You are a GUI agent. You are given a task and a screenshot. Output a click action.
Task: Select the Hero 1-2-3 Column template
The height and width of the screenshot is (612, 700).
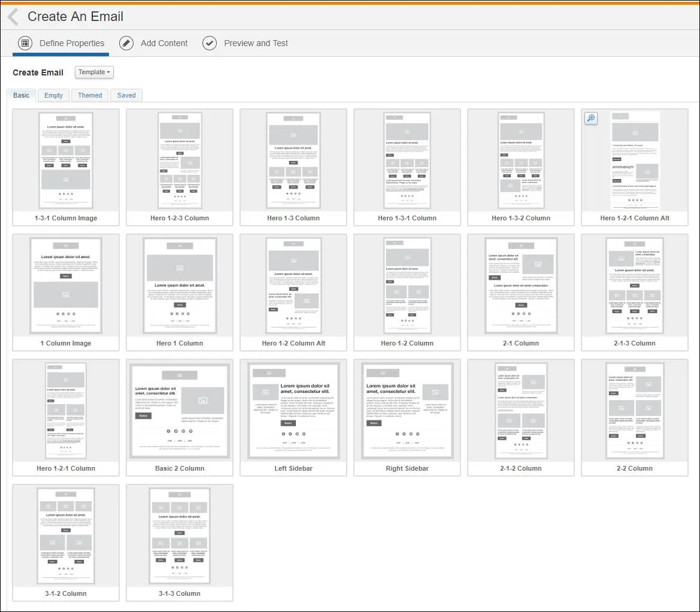180,168
